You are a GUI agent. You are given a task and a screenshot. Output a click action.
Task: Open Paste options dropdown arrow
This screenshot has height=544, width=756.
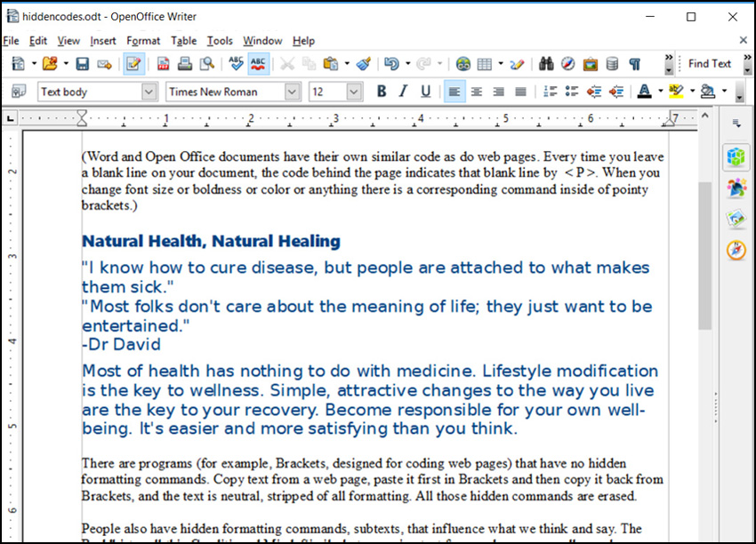click(347, 64)
